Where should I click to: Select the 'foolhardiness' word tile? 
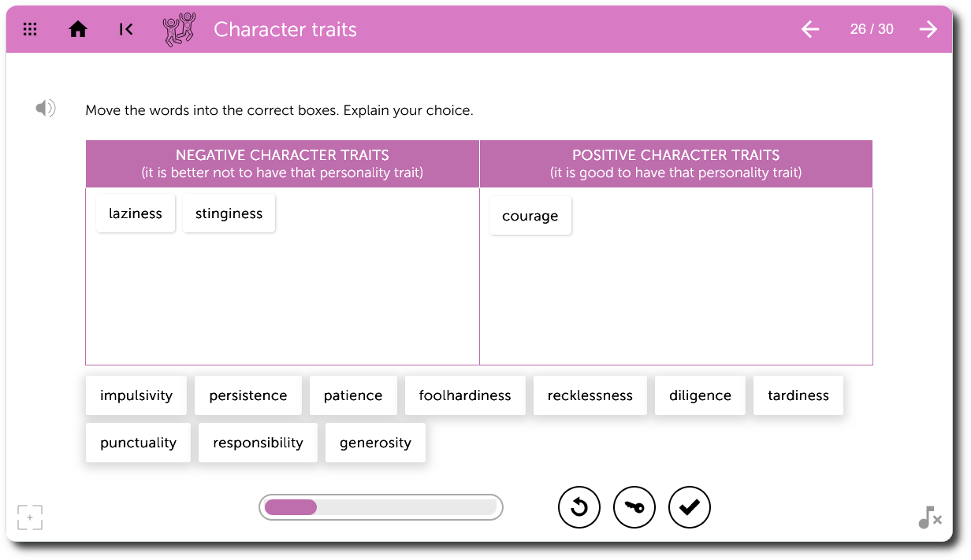(x=465, y=395)
